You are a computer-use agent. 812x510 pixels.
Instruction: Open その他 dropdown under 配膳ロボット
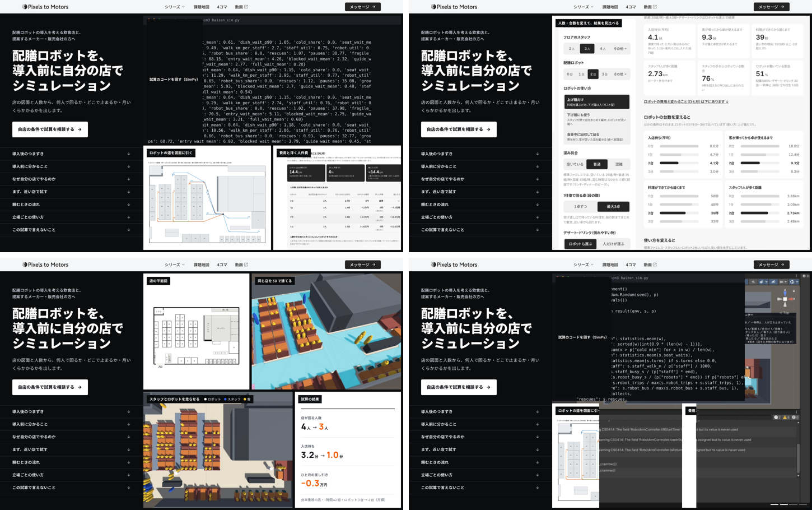pyautogui.click(x=620, y=74)
